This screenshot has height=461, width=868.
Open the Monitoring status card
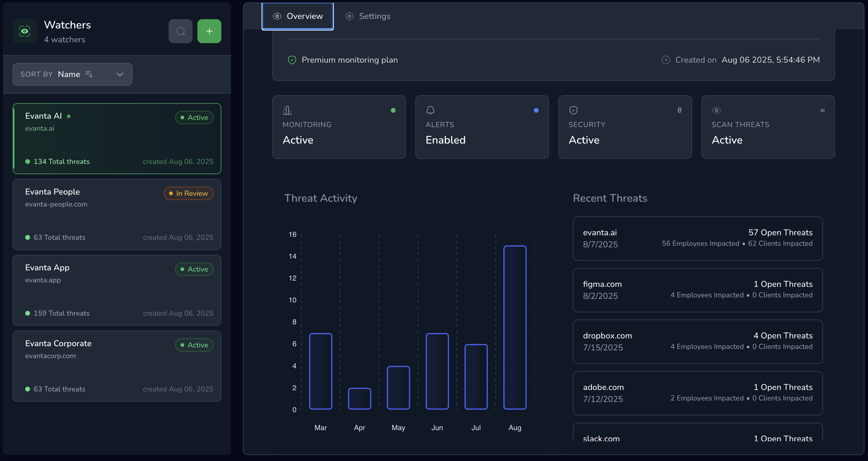339,127
